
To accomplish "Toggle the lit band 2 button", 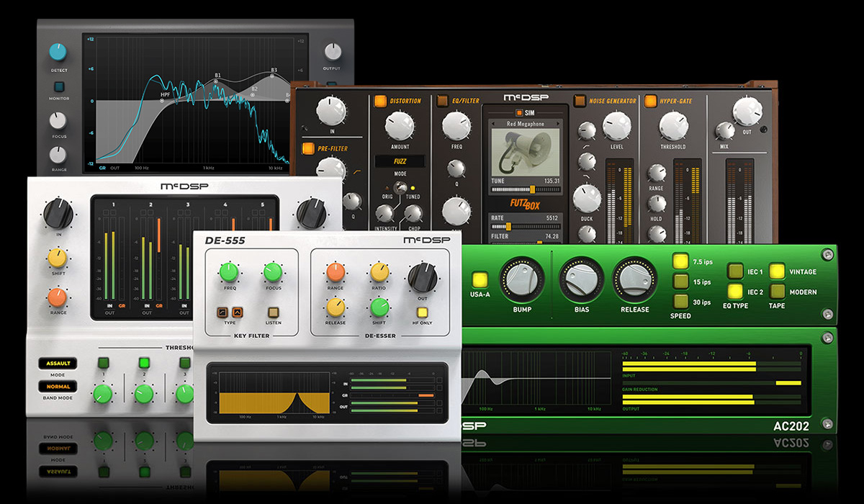I will click(x=144, y=363).
